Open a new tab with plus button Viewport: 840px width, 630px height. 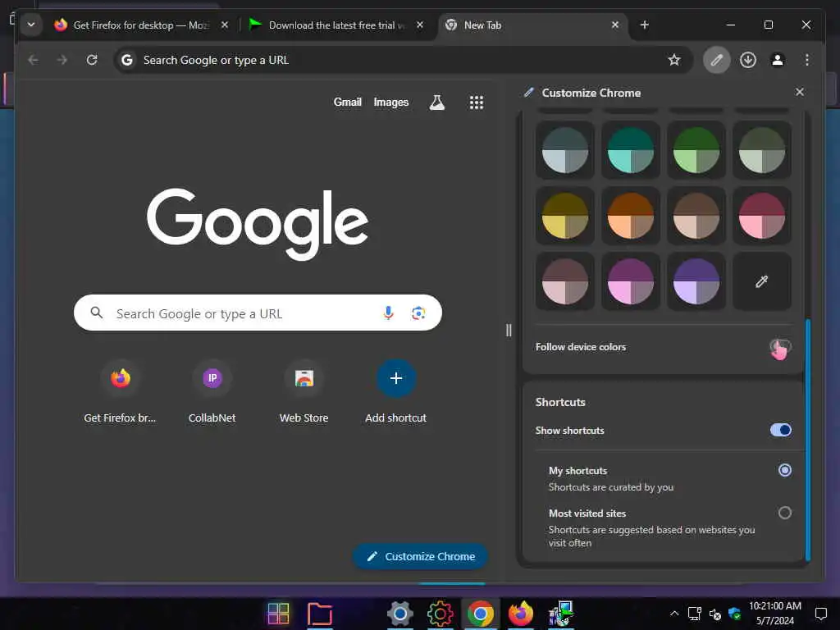(645, 25)
